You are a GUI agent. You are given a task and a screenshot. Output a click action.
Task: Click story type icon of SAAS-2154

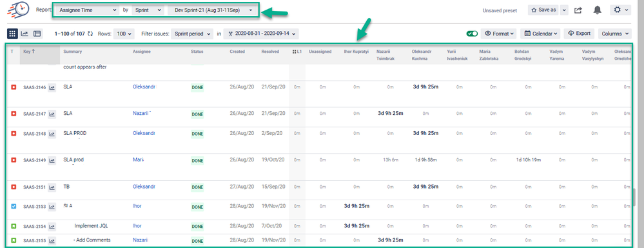(x=13, y=226)
